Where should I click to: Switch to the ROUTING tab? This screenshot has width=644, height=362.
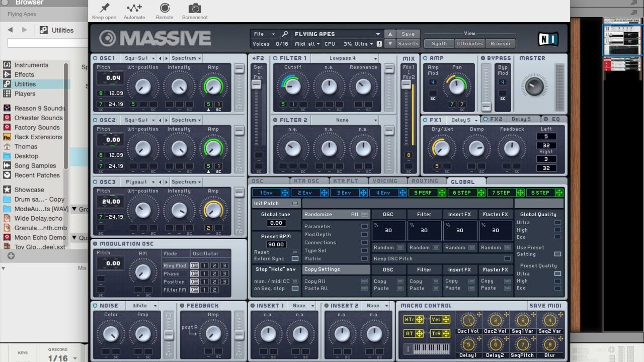point(427,182)
